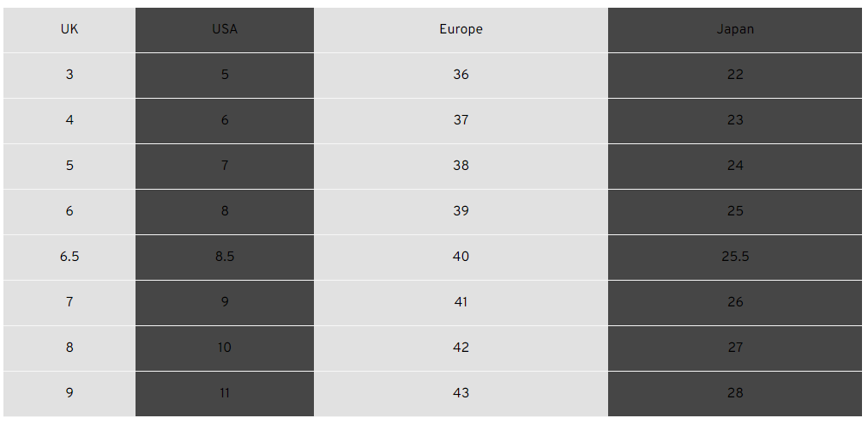Image resolution: width=868 pixels, height=424 pixels.
Task: Select the Japan column header
Action: (735, 29)
